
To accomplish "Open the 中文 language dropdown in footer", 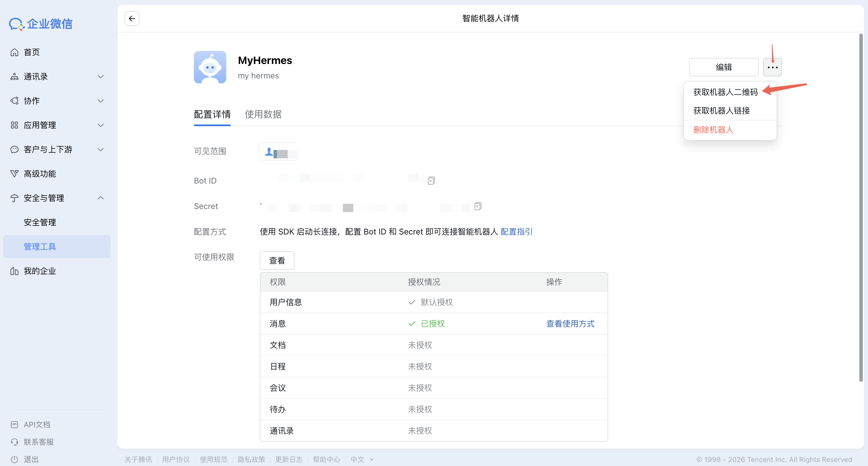I will (x=362, y=459).
